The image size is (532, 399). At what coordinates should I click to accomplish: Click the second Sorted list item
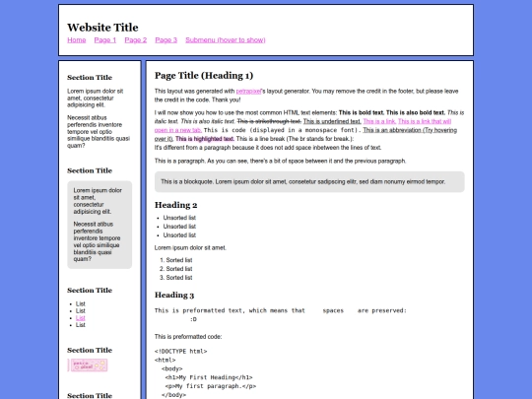[179, 269]
